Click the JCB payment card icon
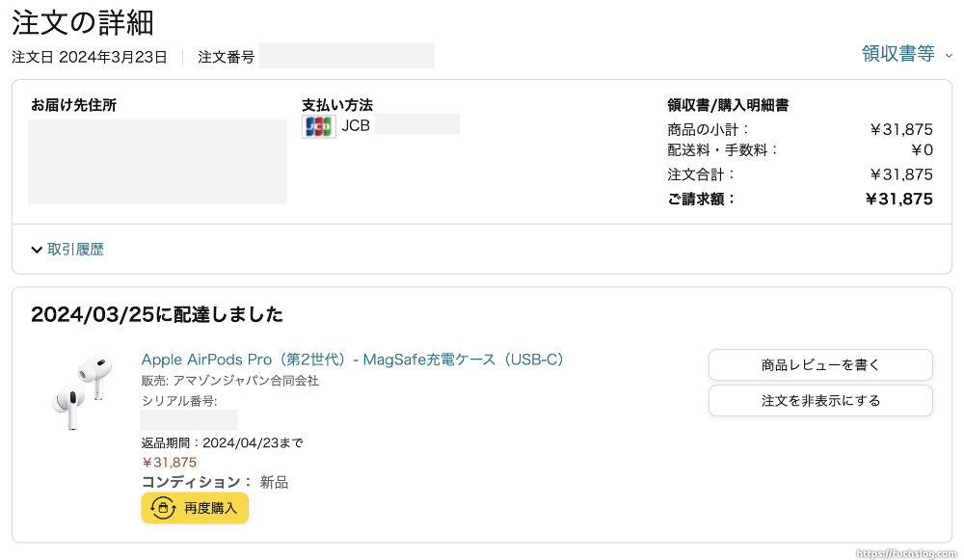Image resolution: width=964 pixels, height=560 pixels. click(318, 125)
